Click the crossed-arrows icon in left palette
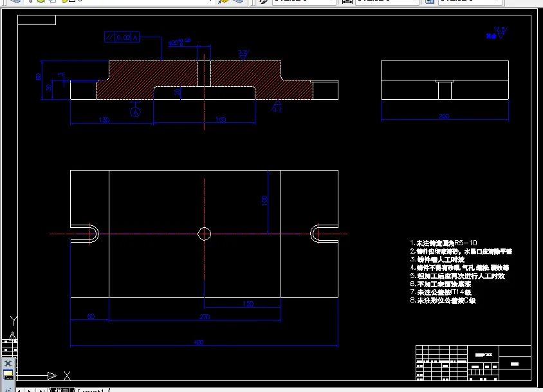This screenshot has width=543, height=392. [8, 363]
